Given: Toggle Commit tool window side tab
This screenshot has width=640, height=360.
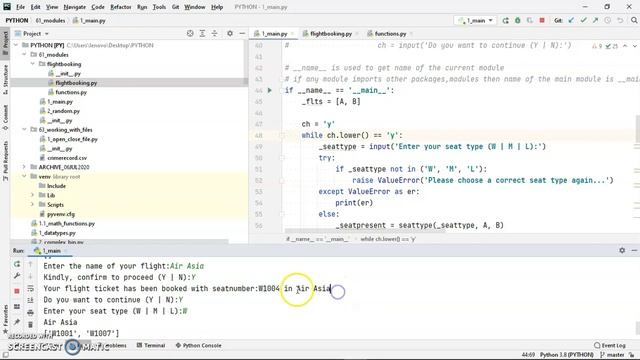Looking at the screenshot, I should [5, 118].
